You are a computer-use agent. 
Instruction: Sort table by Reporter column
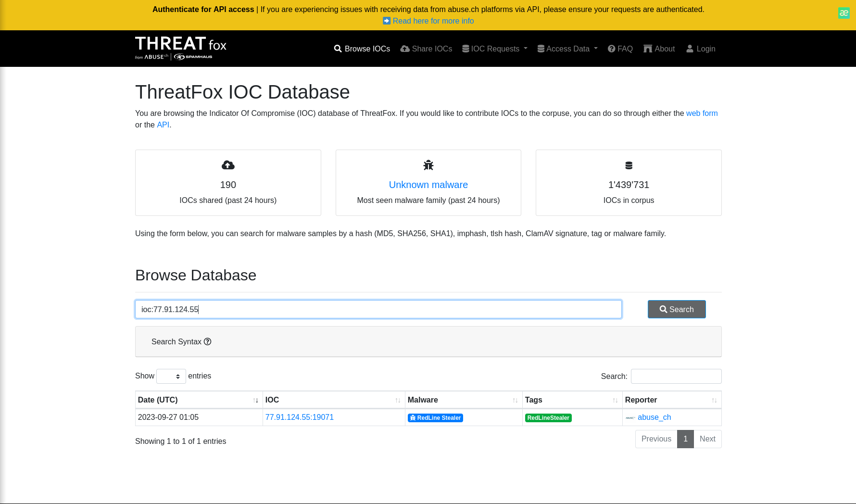[x=672, y=400]
